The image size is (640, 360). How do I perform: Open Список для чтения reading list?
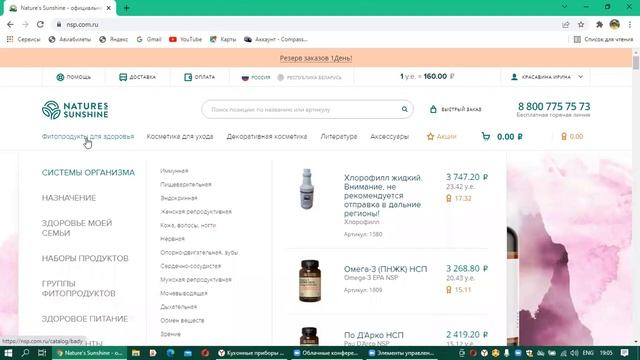[x=604, y=39]
